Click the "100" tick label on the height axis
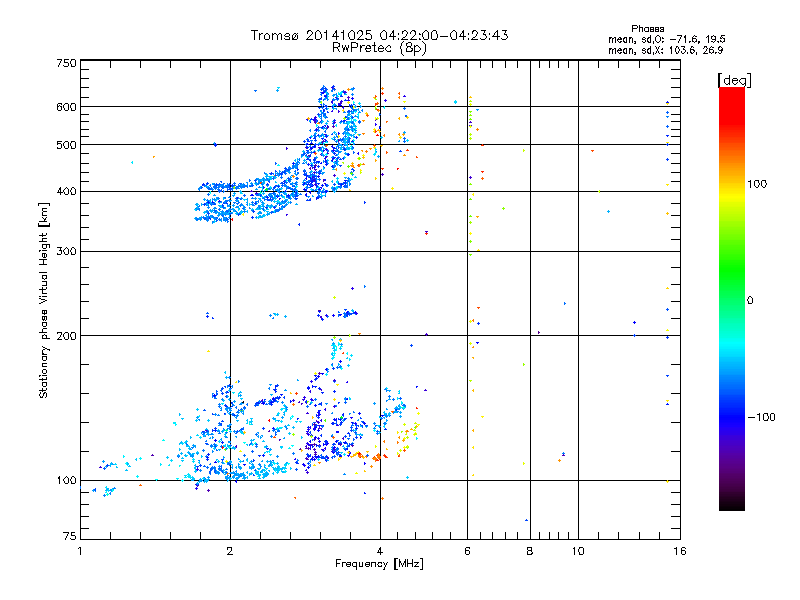 pos(66,480)
